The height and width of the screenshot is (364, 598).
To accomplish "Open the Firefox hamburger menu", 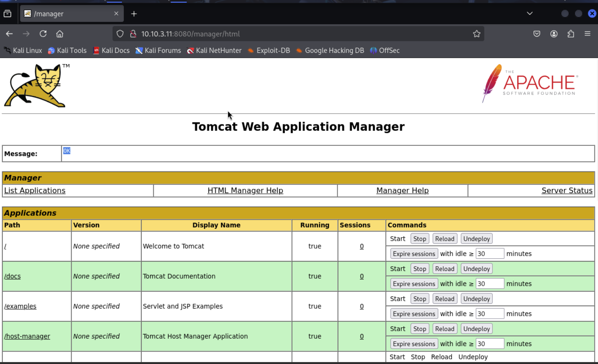I will point(587,34).
